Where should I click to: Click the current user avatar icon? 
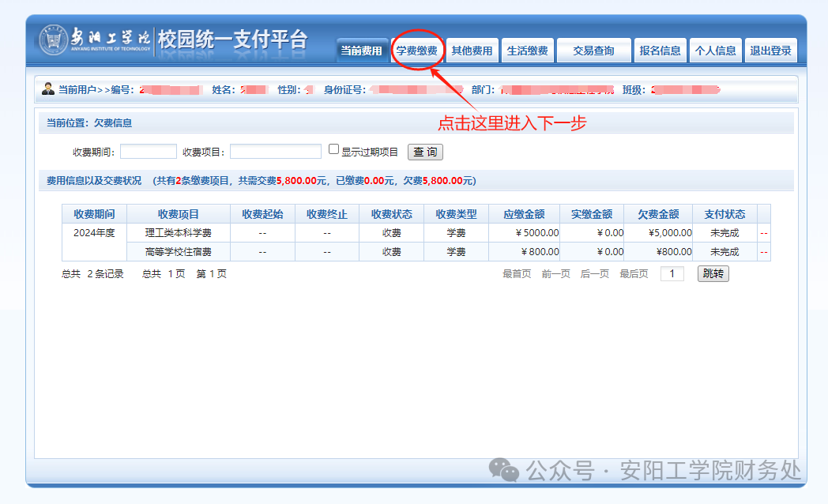(48, 89)
